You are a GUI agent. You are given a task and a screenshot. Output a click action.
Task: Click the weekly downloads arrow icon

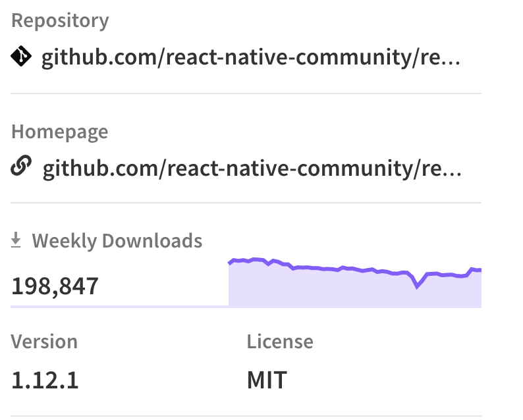(x=16, y=240)
